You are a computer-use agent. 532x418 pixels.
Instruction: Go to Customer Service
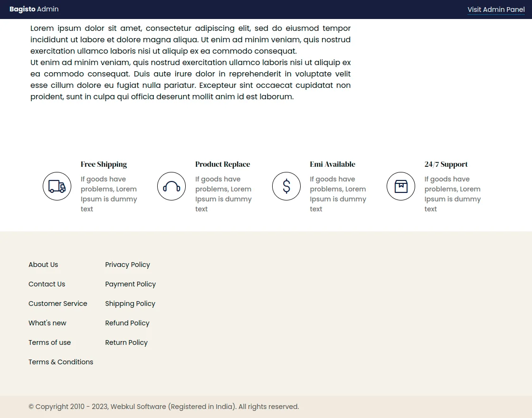point(58,304)
